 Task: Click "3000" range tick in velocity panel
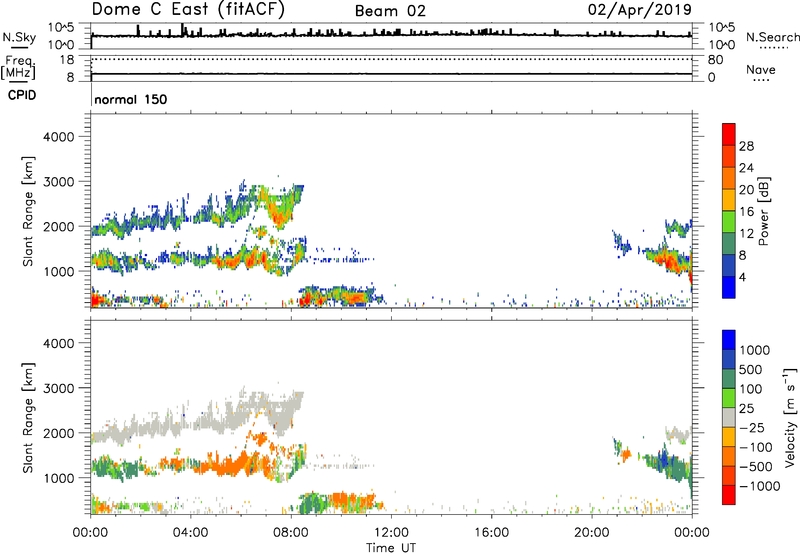[58, 388]
